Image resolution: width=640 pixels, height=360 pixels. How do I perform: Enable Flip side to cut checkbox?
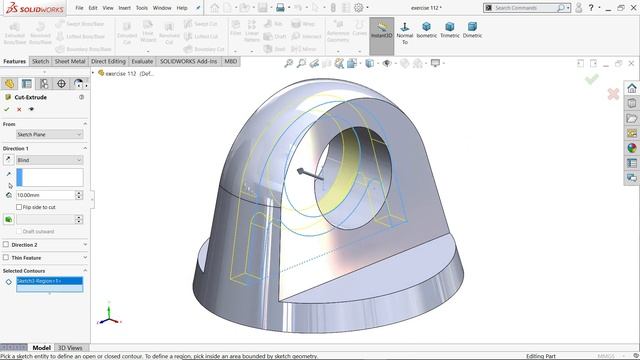pyautogui.click(x=19, y=207)
